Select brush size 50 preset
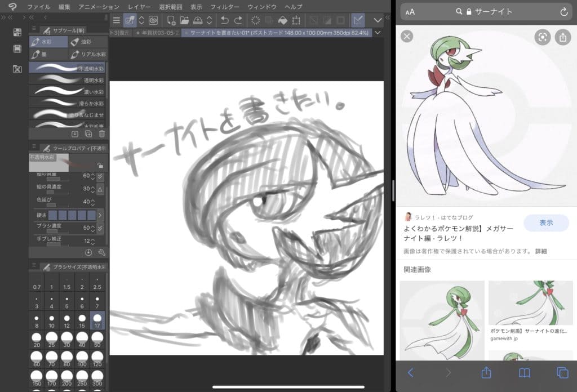577x392 pixels. coord(97,340)
